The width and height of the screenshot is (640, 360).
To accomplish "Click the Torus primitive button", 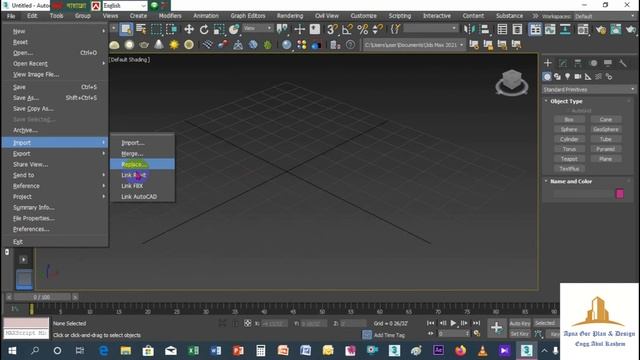I will pyautogui.click(x=569, y=149).
